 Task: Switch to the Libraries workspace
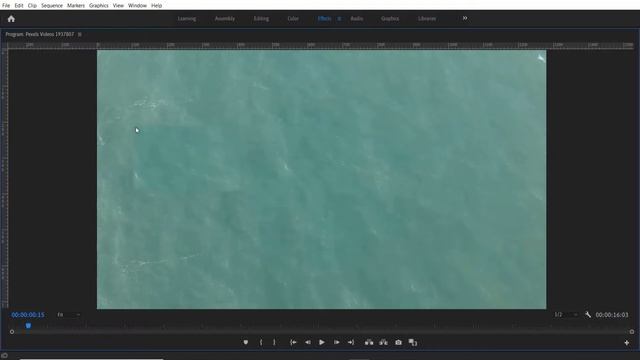[427, 19]
